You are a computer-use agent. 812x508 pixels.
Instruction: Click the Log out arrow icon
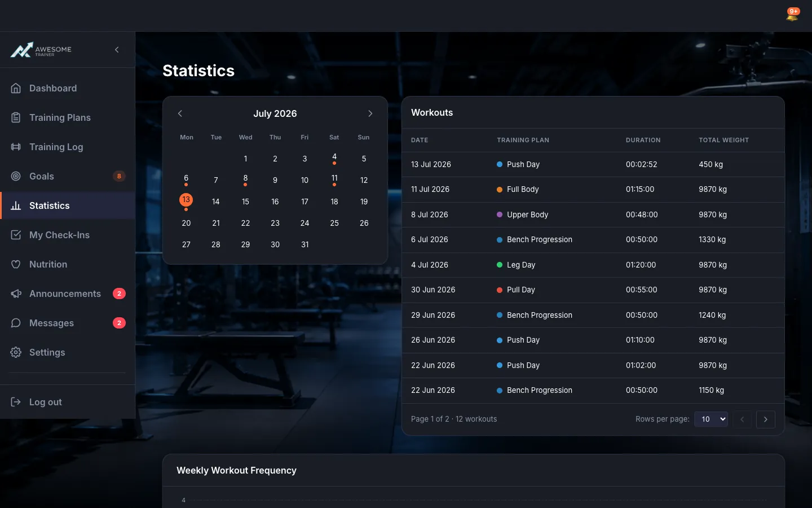pyautogui.click(x=16, y=402)
